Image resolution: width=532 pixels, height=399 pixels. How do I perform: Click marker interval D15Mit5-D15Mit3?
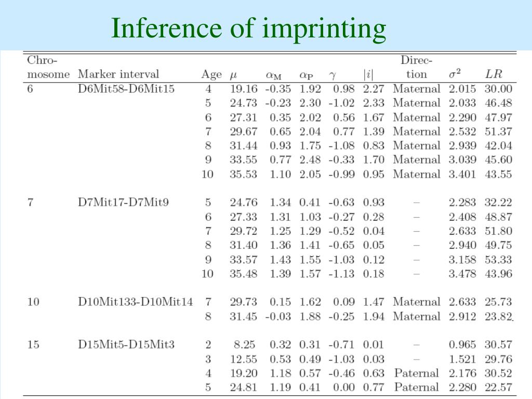pos(126,344)
